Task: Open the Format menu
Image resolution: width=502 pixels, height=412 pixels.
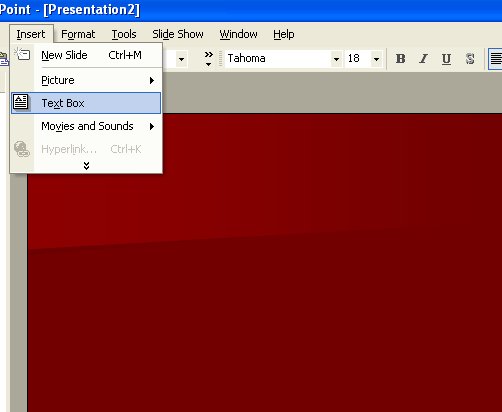Action: [x=78, y=34]
